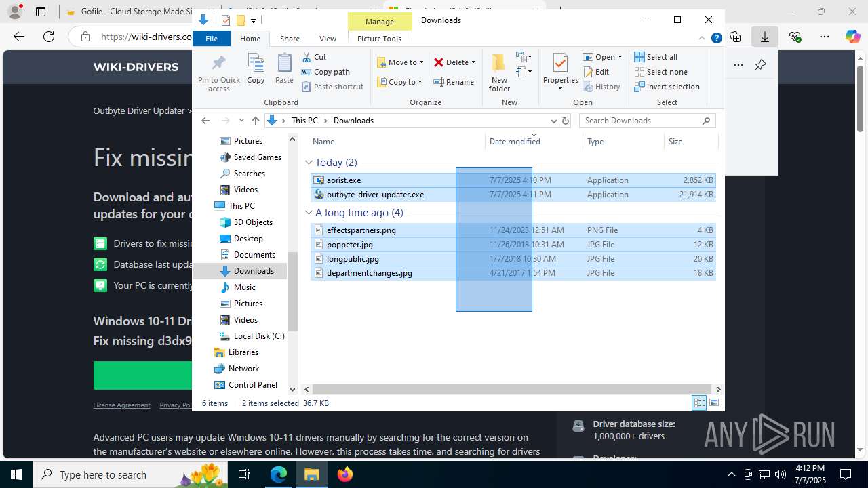Switch to the Share ribbon tab
The width and height of the screenshot is (868, 488).
pyautogui.click(x=290, y=39)
